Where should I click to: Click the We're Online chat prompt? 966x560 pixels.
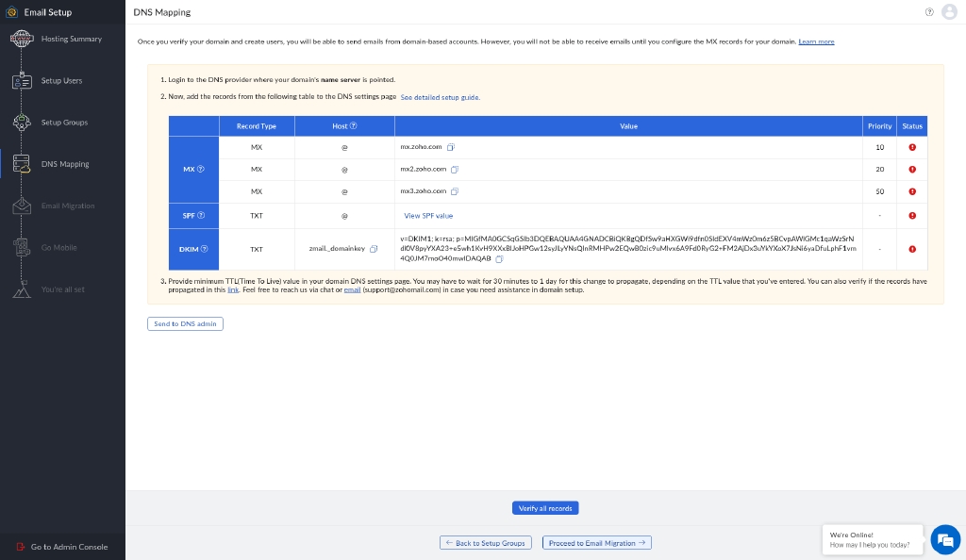873,539
